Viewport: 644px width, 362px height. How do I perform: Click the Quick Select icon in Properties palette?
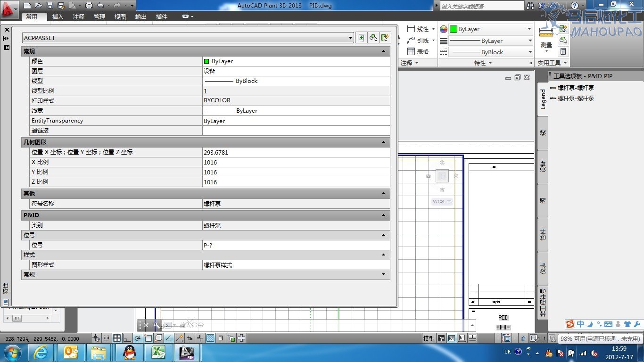point(385,38)
